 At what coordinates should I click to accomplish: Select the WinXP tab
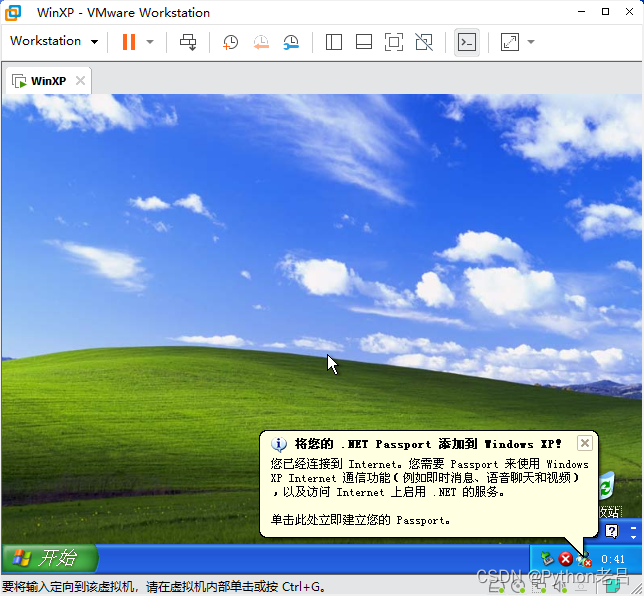pyautogui.click(x=48, y=81)
